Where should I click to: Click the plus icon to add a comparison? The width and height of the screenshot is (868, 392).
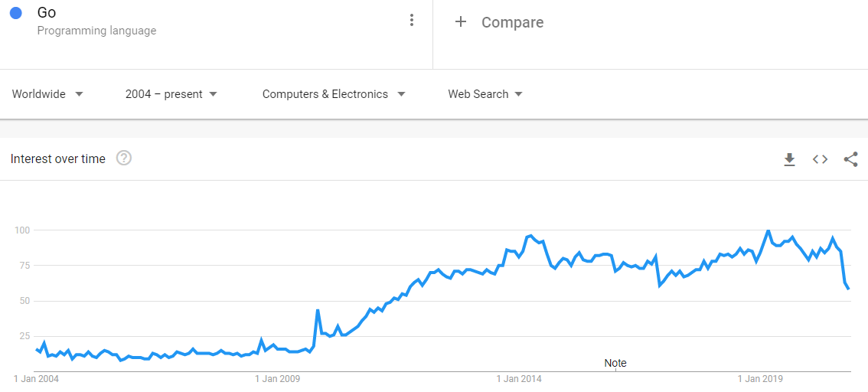tap(461, 21)
